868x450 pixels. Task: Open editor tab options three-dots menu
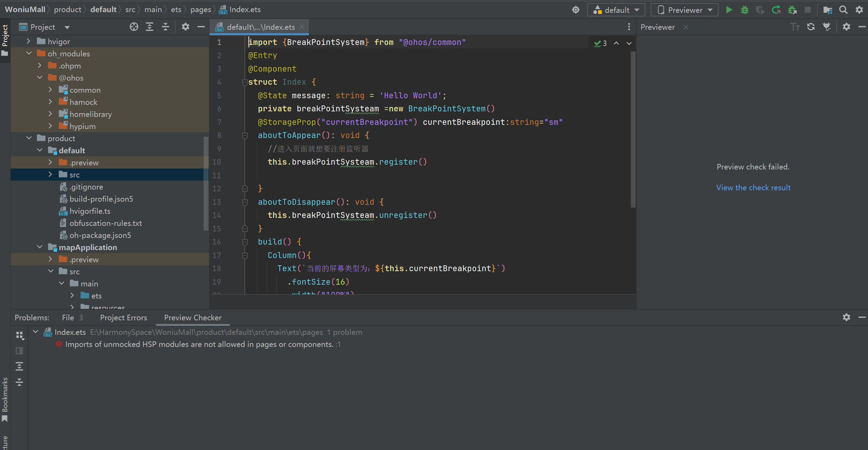[x=629, y=27]
